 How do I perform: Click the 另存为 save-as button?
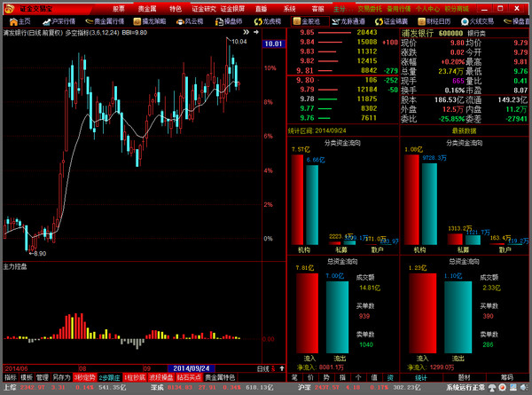61,377
